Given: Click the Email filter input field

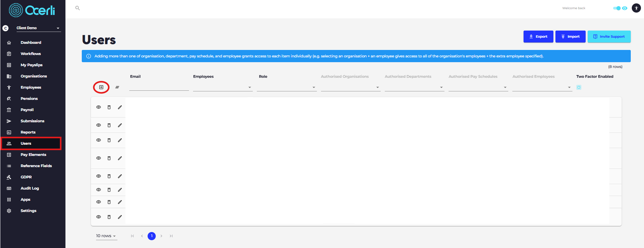Looking at the screenshot, I should pos(159,87).
